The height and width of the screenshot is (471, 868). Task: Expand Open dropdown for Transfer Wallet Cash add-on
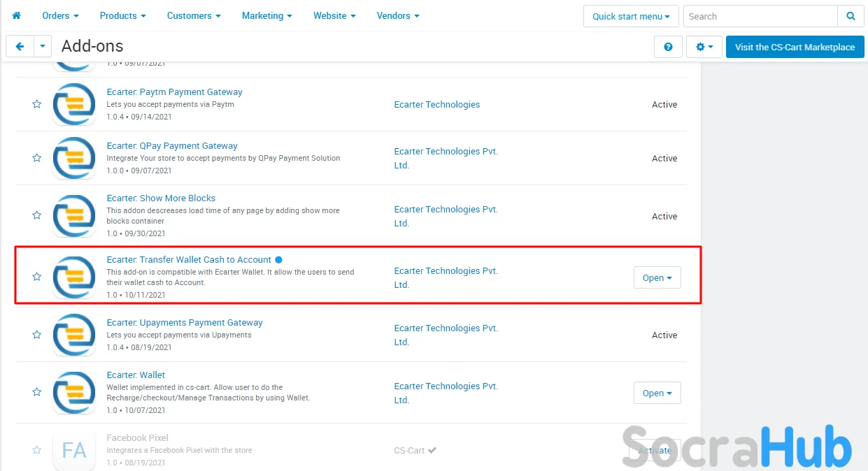pyautogui.click(x=657, y=277)
